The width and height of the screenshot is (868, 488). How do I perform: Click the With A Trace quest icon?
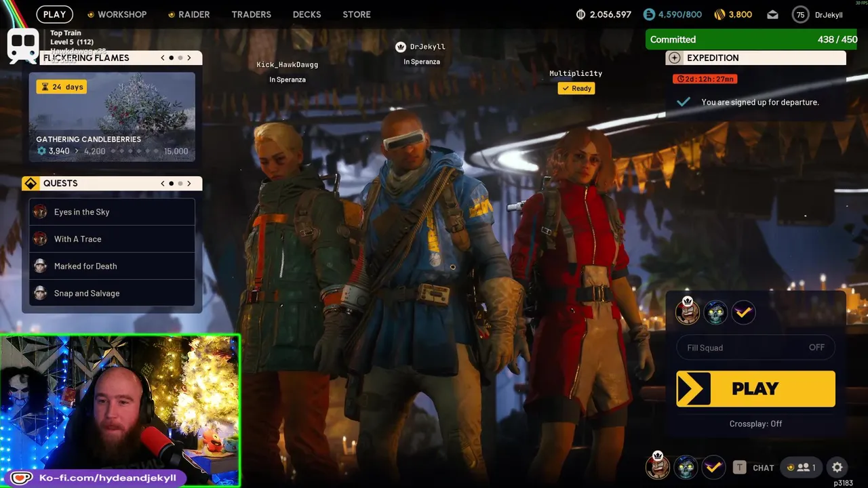point(40,239)
